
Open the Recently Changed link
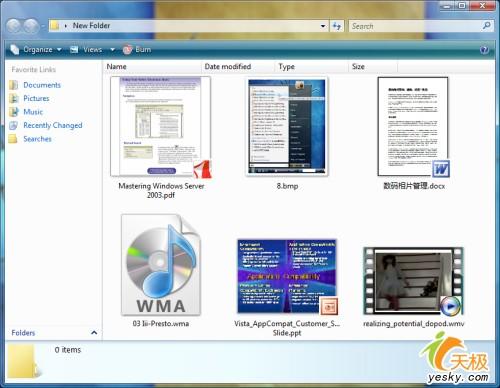point(53,125)
